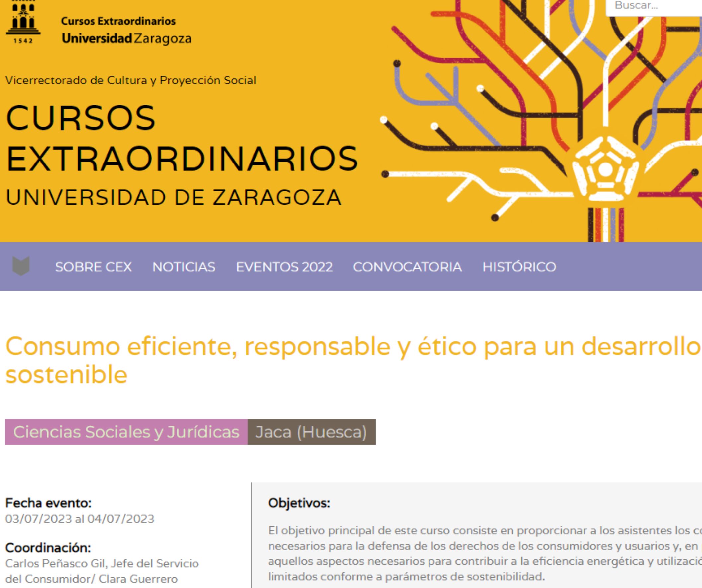Select the bookmark home icon in navigation bar
This screenshot has height=588, width=702.
(x=21, y=266)
